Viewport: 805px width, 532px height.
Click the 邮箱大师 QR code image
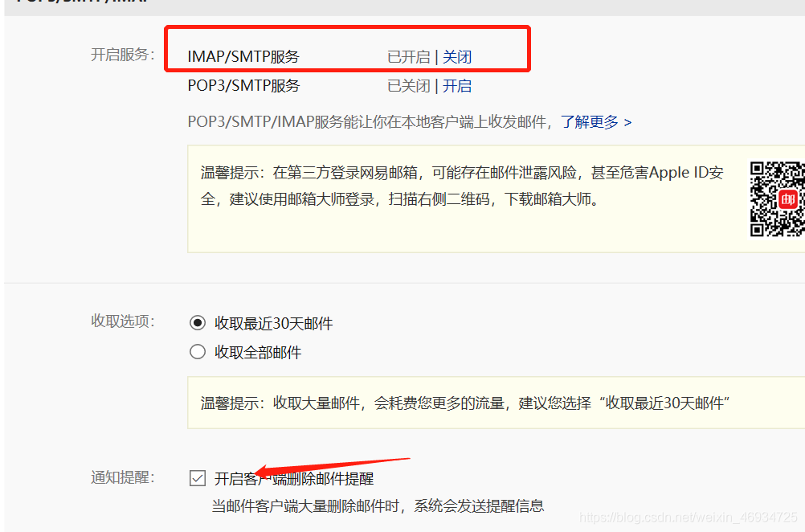coord(777,198)
